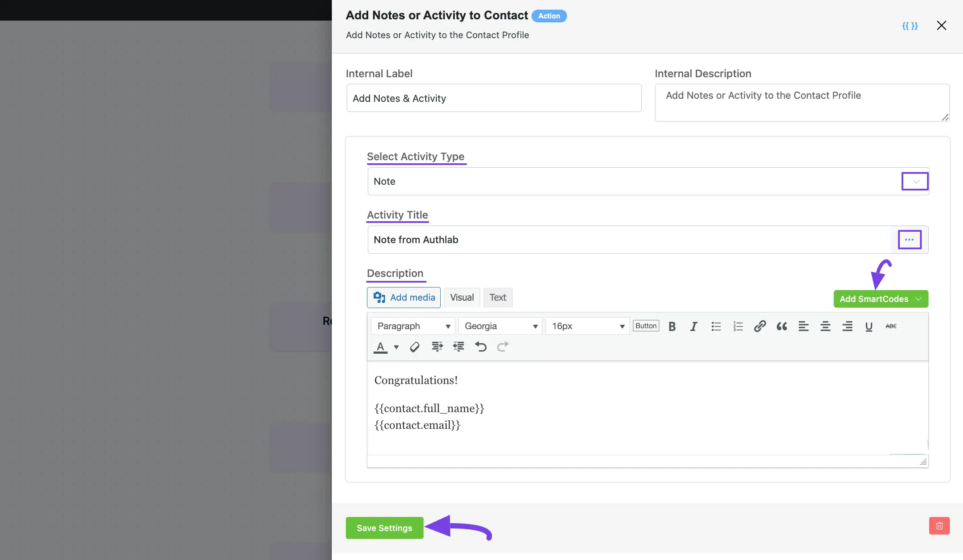This screenshot has height=560, width=963.
Task: Expand the Activity Type dropdown
Action: 914,181
